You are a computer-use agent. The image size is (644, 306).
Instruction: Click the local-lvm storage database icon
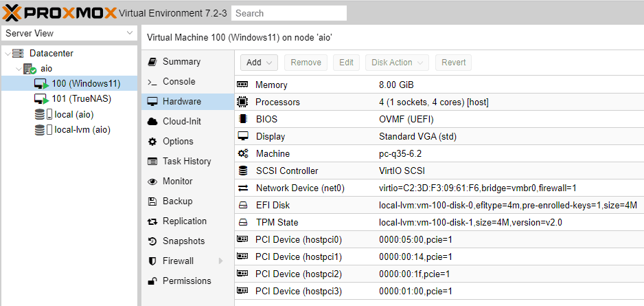[39, 130]
